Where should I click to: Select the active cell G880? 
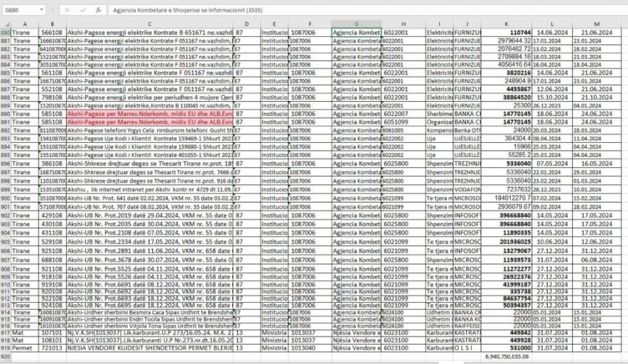point(356,32)
